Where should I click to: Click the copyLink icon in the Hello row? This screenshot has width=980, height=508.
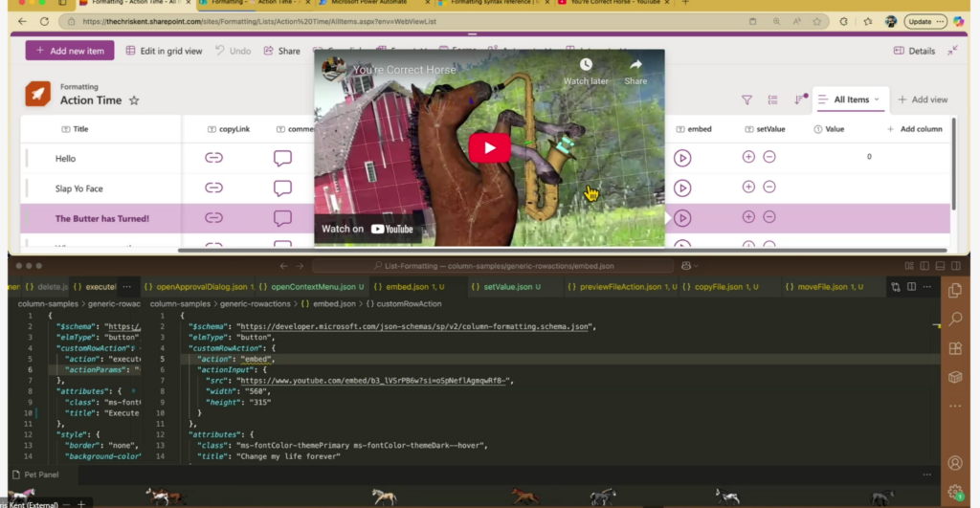pyautogui.click(x=213, y=158)
